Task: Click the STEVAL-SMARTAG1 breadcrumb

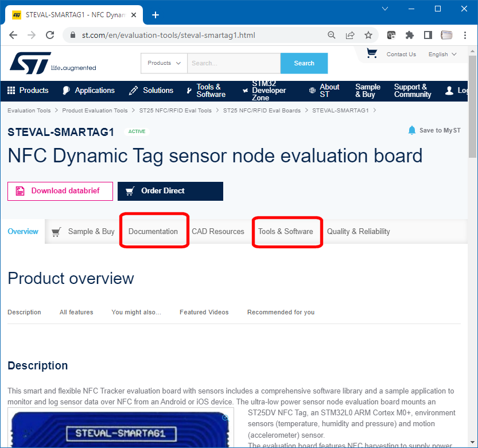Action: pyautogui.click(x=340, y=111)
